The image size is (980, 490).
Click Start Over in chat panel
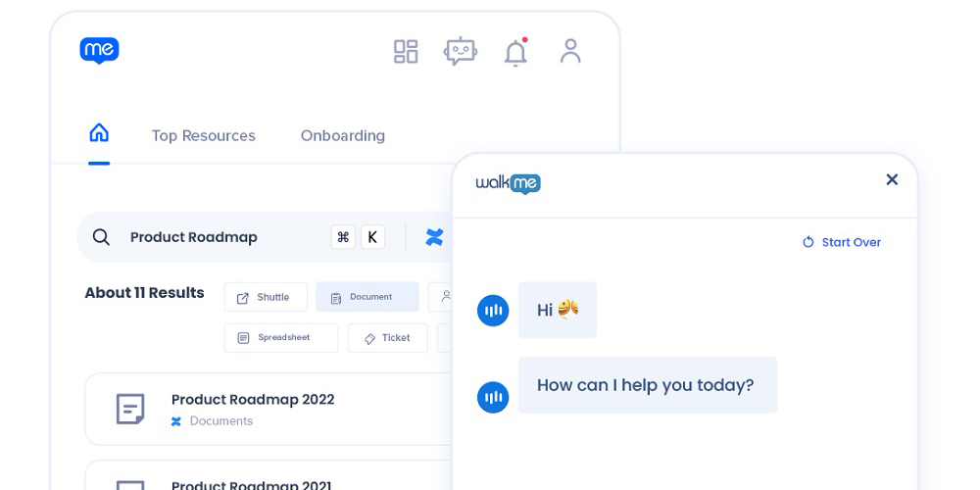point(842,242)
